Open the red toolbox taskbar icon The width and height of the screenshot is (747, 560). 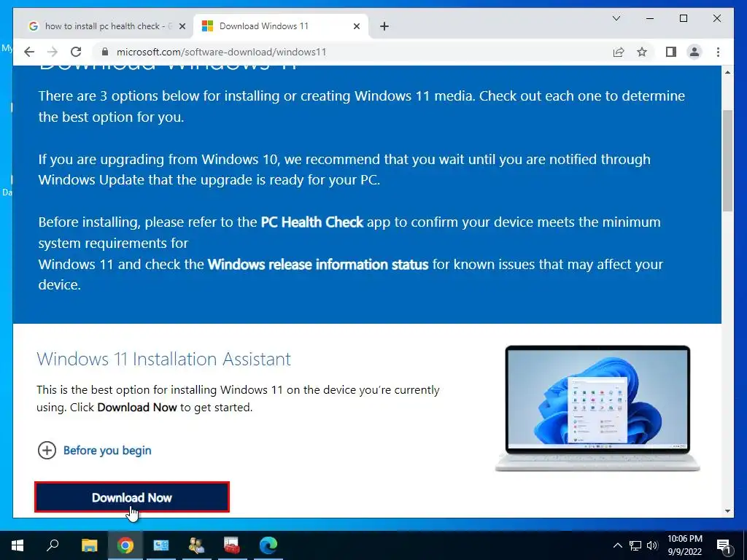[232, 545]
